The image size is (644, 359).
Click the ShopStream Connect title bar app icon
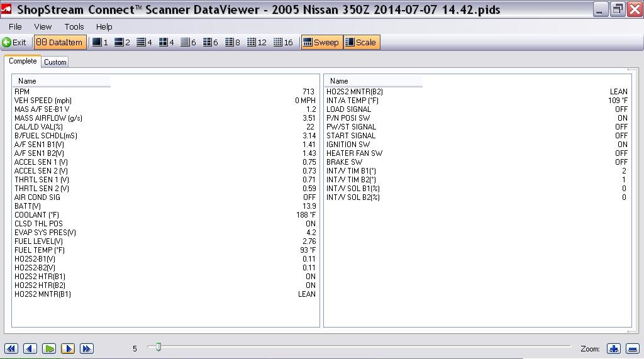(x=6, y=9)
